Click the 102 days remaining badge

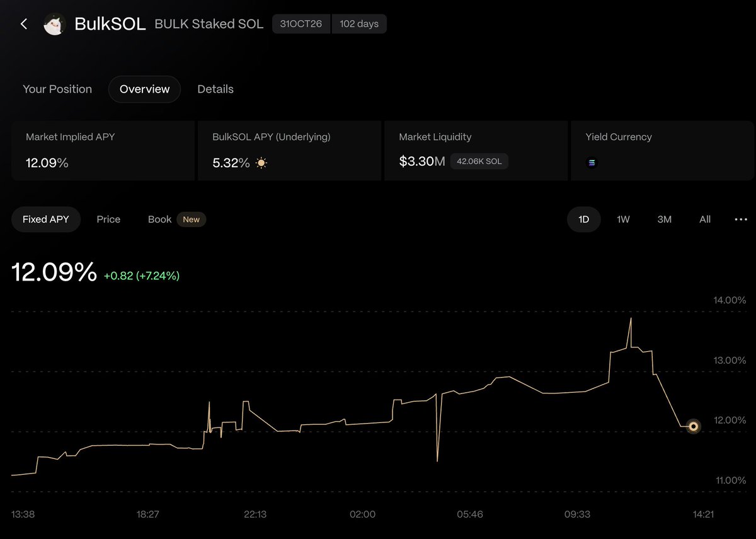tap(359, 24)
